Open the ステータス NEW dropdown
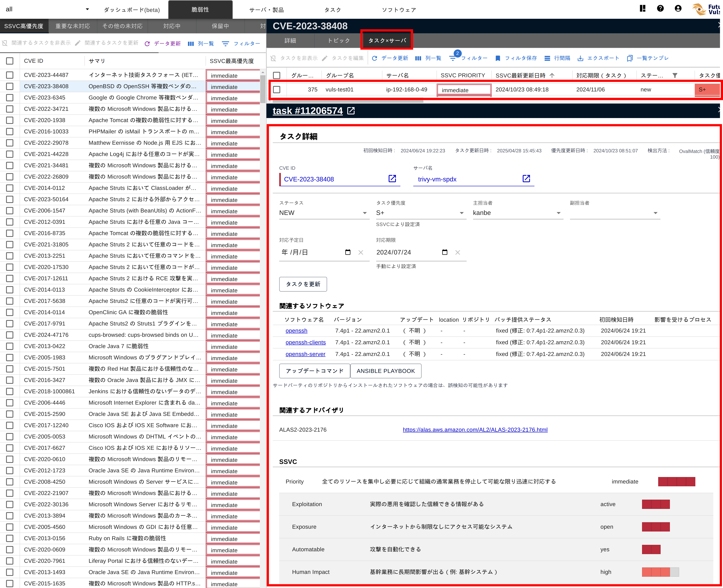723x588 pixels. coord(324,213)
